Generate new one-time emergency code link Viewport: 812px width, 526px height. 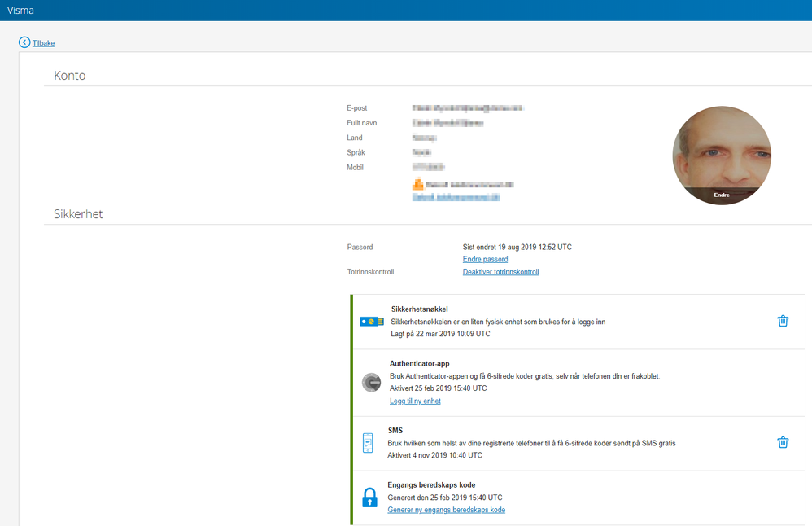[x=447, y=510]
